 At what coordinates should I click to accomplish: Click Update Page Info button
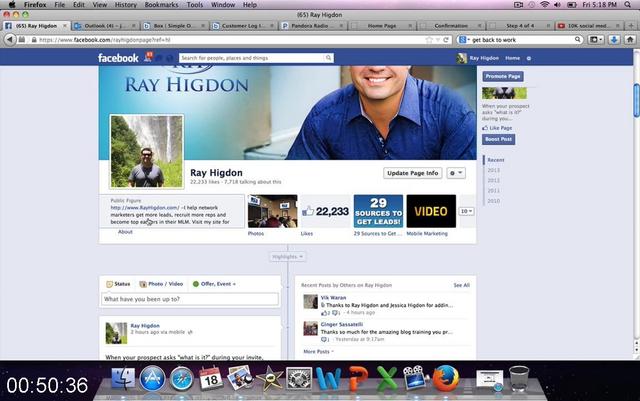[413, 173]
